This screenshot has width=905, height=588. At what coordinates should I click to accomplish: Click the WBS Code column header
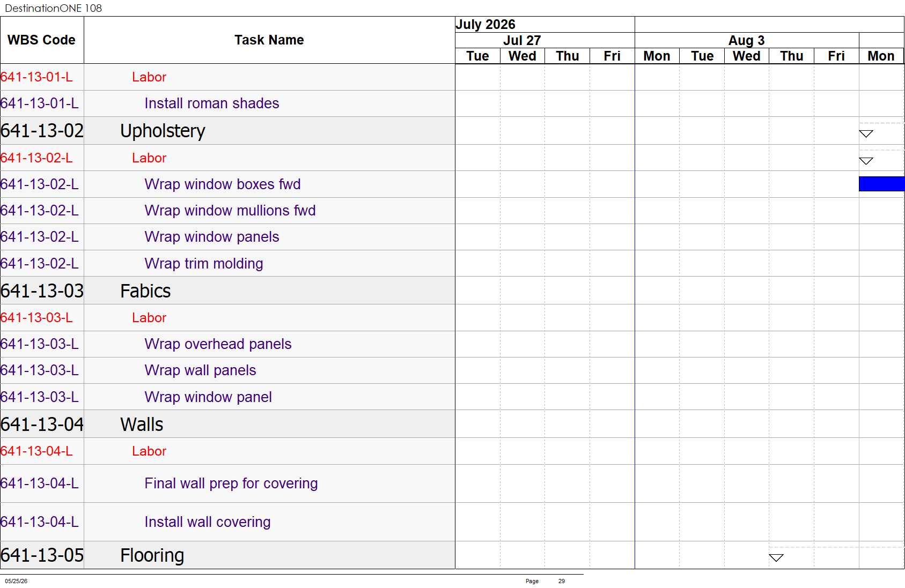coord(42,40)
